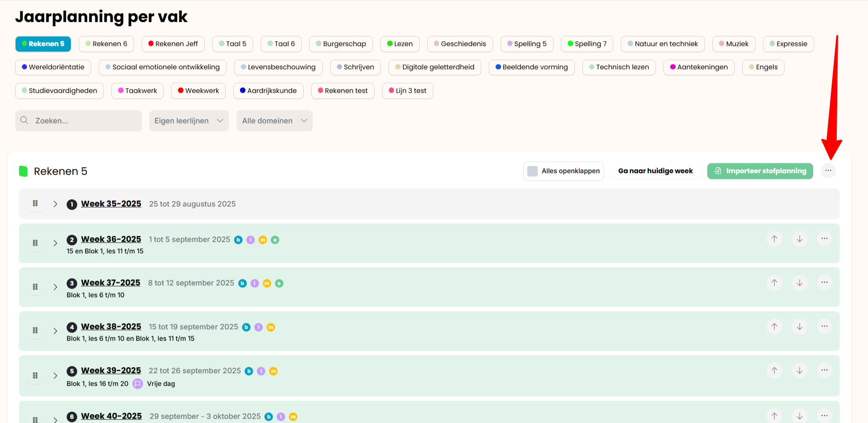Open the Rekenen Jeff subject tab

(x=173, y=44)
